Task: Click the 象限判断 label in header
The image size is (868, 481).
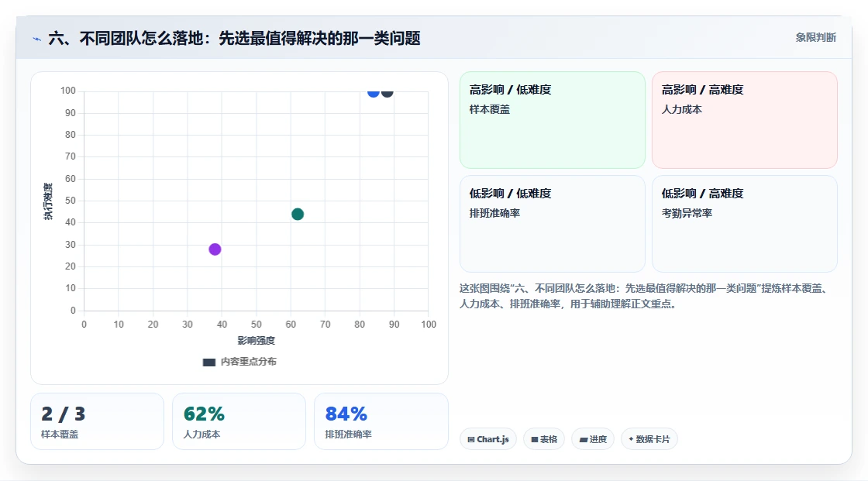Action: [x=815, y=38]
